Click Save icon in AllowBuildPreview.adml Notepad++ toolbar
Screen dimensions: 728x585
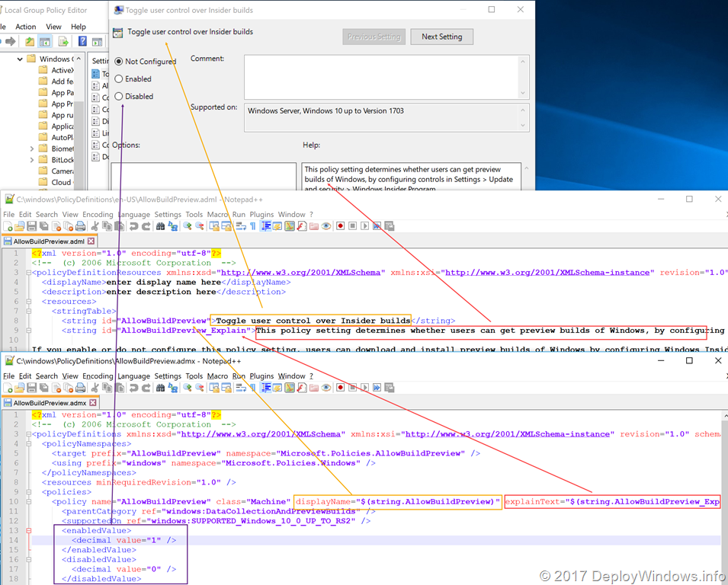pyautogui.click(x=31, y=226)
